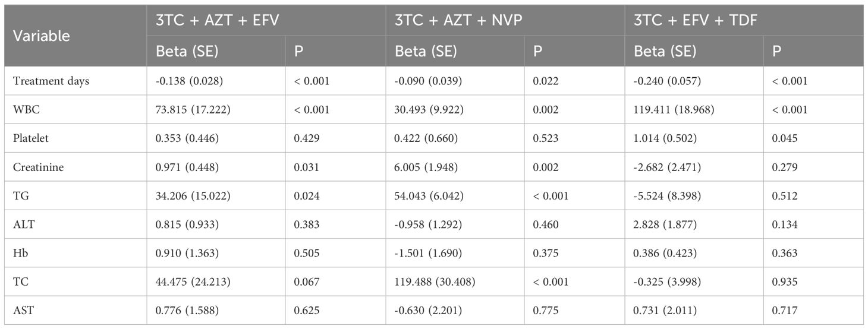
Task: Click the Variable column header
Action: pyautogui.click(x=42, y=36)
